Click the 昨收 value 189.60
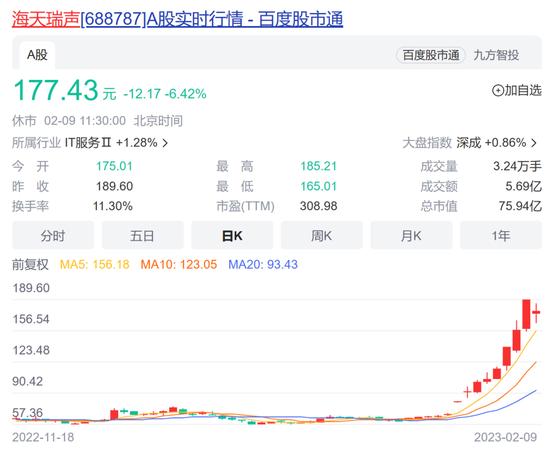The image size is (550, 449). point(114,186)
